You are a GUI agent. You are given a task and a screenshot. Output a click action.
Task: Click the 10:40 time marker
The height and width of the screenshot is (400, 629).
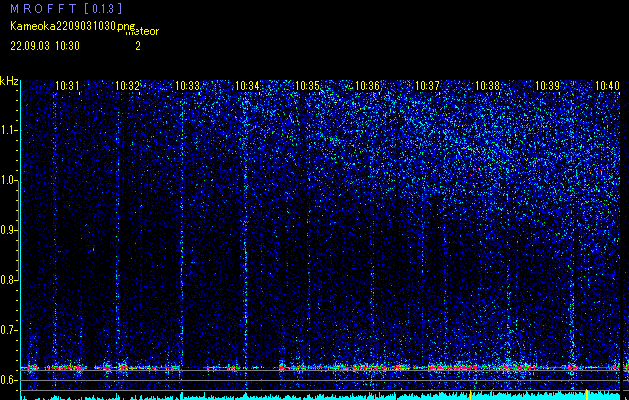607,85
